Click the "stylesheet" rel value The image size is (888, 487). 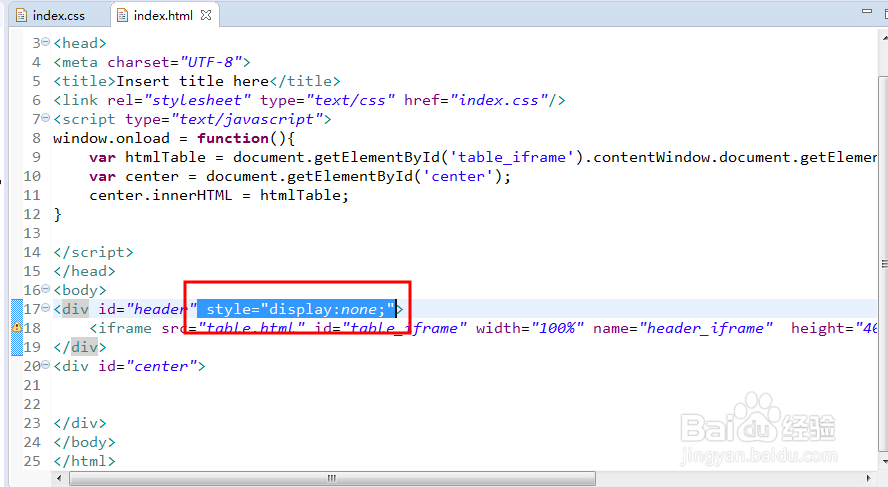(x=197, y=100)
